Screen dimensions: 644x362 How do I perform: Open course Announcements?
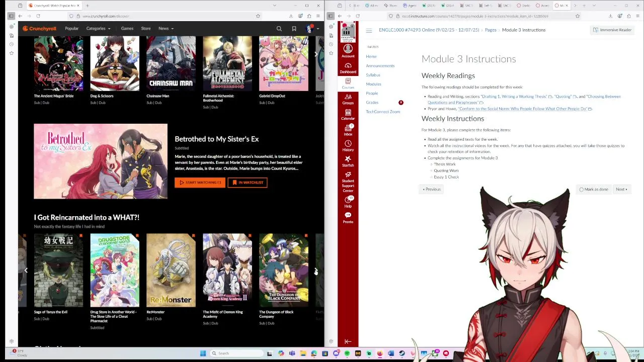point(380,66)
